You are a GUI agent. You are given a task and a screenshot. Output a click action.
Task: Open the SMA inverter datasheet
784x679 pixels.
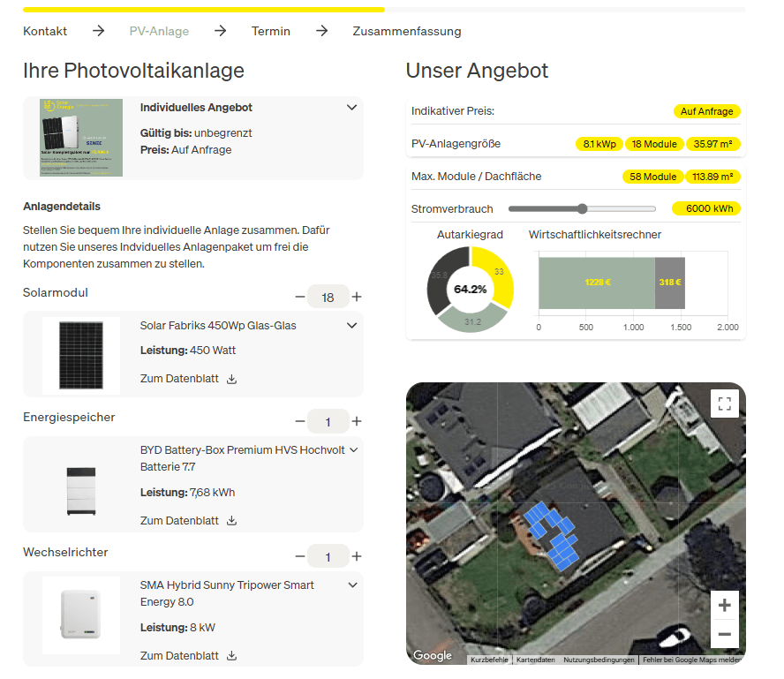click(x=189, y=656)
